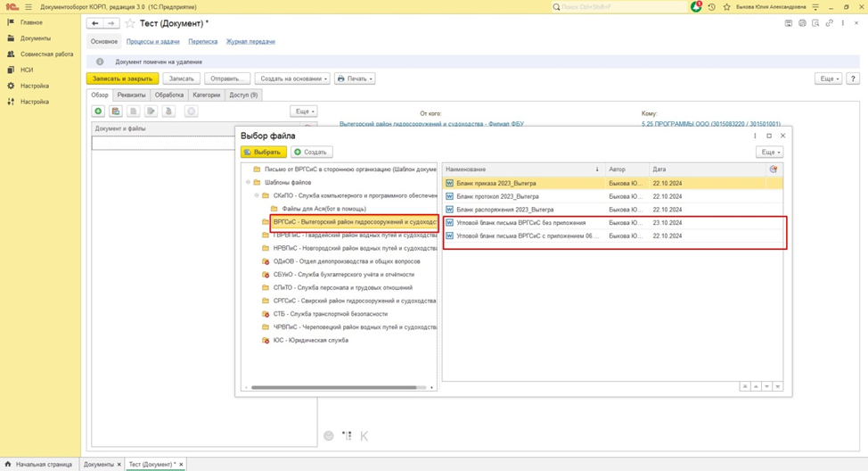Click the horizontal scrollbar of the folder tree
This screenshot has width=868, height=471.
click(334, 387)
